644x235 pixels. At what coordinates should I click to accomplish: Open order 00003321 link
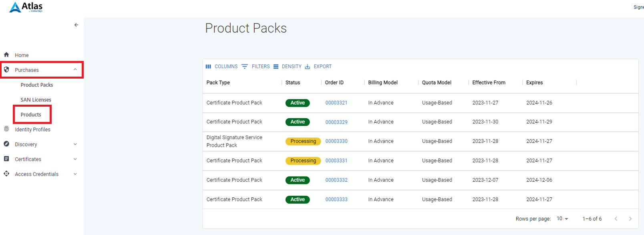click(x=336, y=103)
